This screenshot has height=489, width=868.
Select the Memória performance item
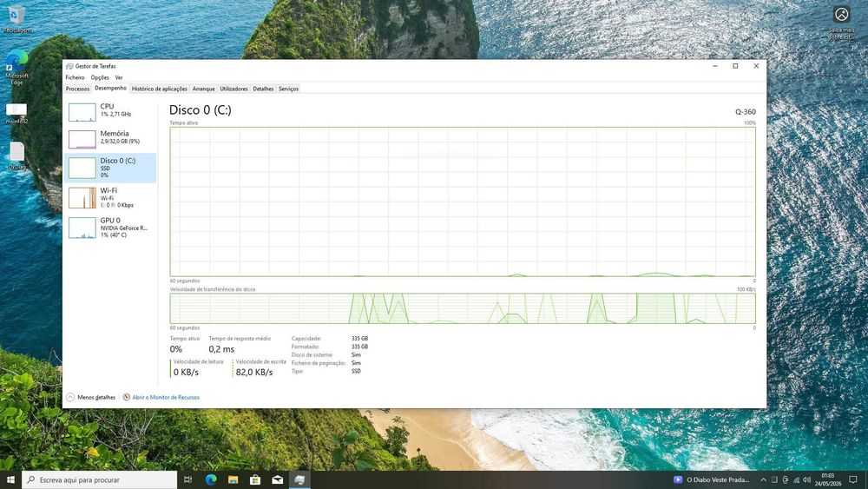pyautogui.click(x=111, y=138)
